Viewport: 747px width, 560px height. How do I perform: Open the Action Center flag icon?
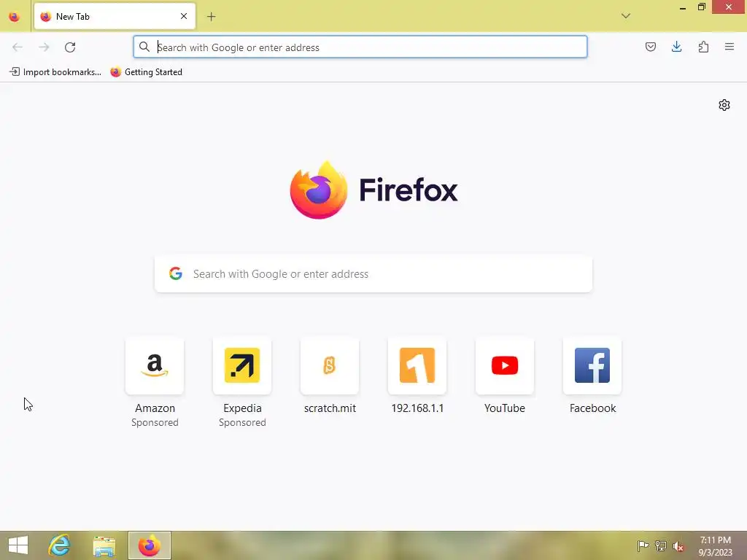643,545
